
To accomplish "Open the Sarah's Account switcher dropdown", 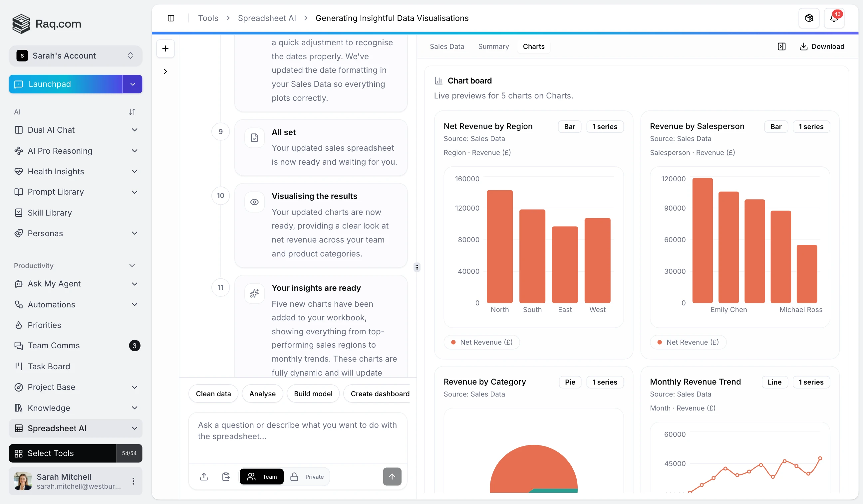I will point(75,56).
